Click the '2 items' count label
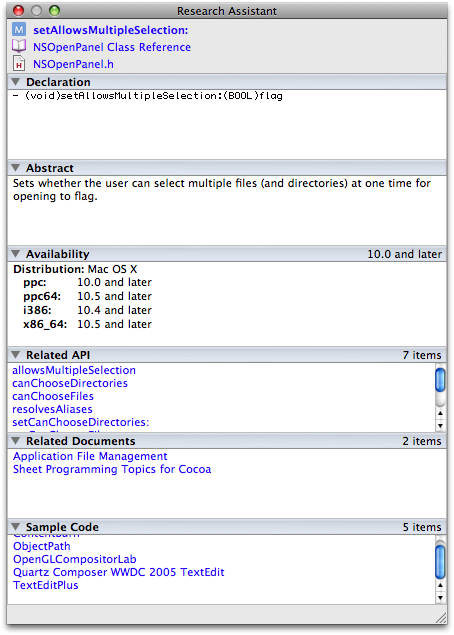The image size is (454, 635). tap(422, 441)
